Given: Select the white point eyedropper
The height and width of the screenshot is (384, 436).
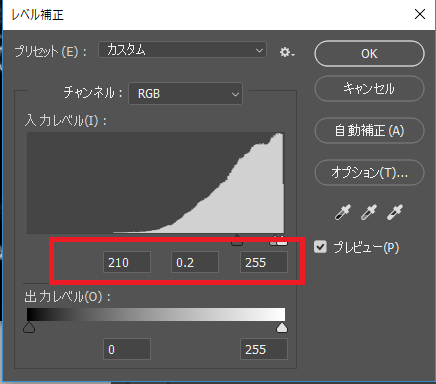Looking at the screenshot, I should click(x=395, y=212).
